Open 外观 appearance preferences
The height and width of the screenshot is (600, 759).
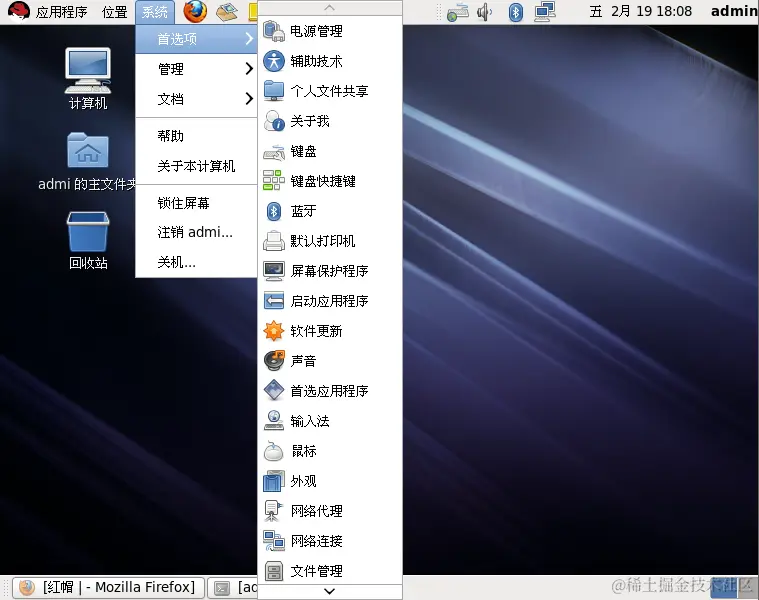[x=330, y=481]
